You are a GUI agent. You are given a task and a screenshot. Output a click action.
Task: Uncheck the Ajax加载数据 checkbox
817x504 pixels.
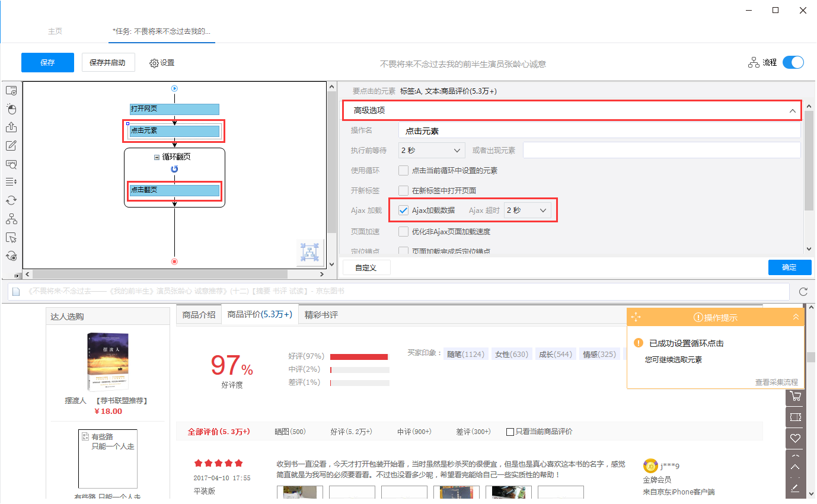403,210
